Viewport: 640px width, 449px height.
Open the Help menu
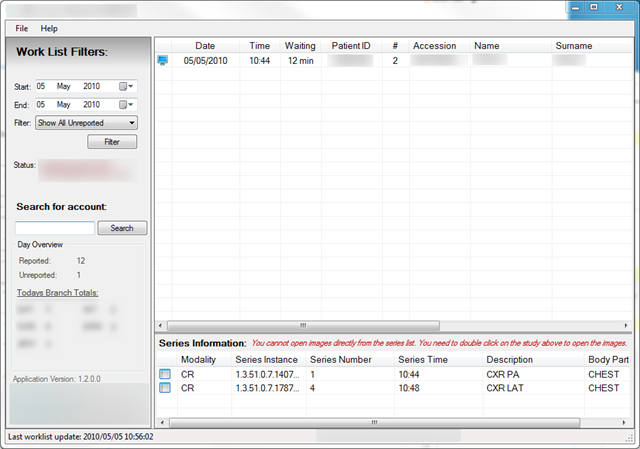[49, 29]
